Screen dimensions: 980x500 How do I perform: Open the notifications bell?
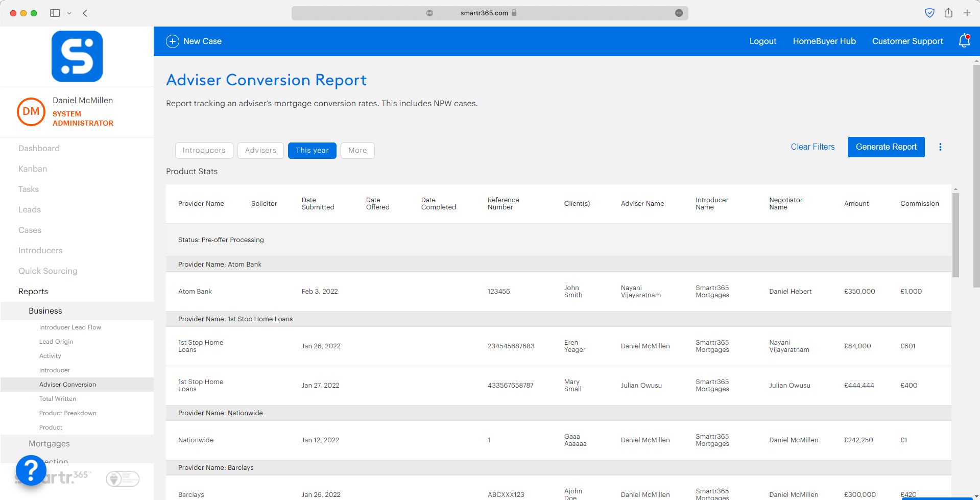click(964, 41)
